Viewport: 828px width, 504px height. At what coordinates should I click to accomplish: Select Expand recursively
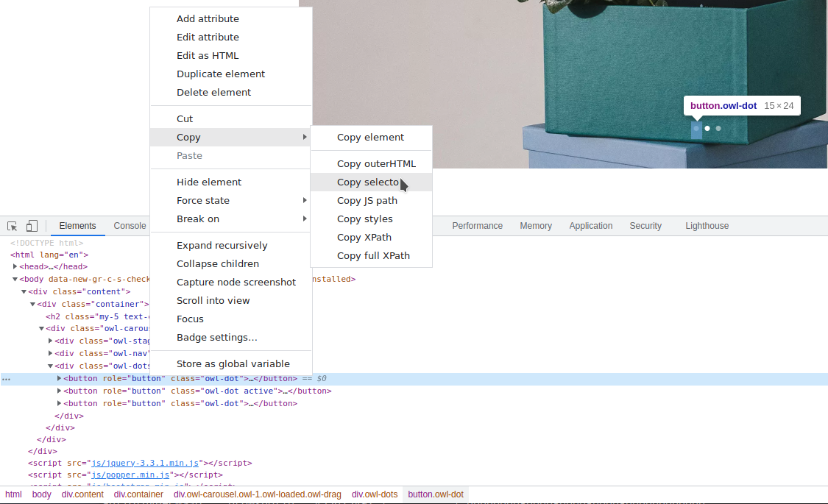tap(231, 246)
